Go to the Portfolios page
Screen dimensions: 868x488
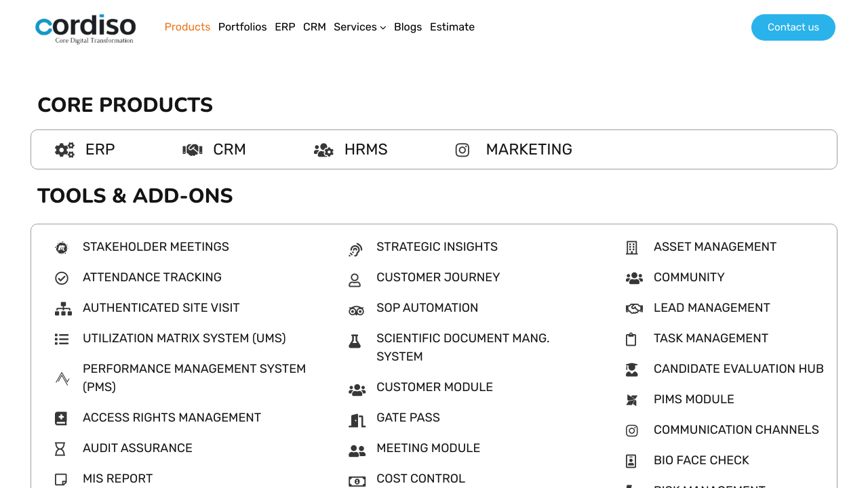click(242, 27)
